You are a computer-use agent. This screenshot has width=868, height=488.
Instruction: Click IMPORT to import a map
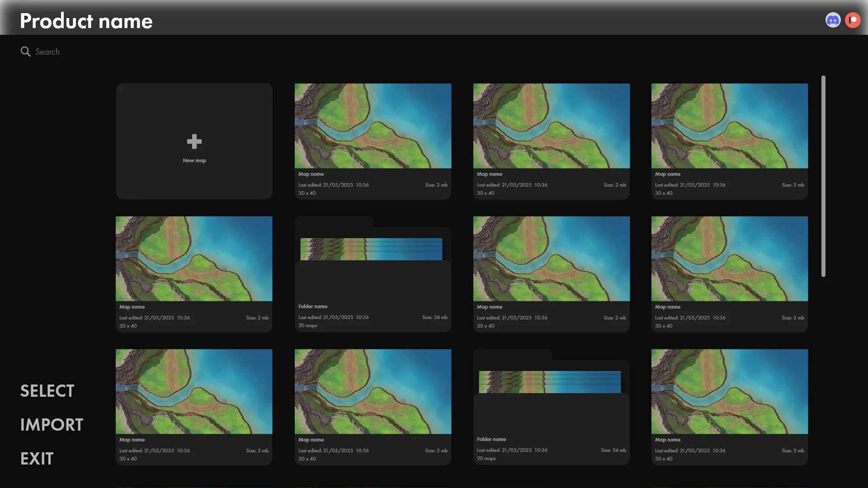pos(51,424)
